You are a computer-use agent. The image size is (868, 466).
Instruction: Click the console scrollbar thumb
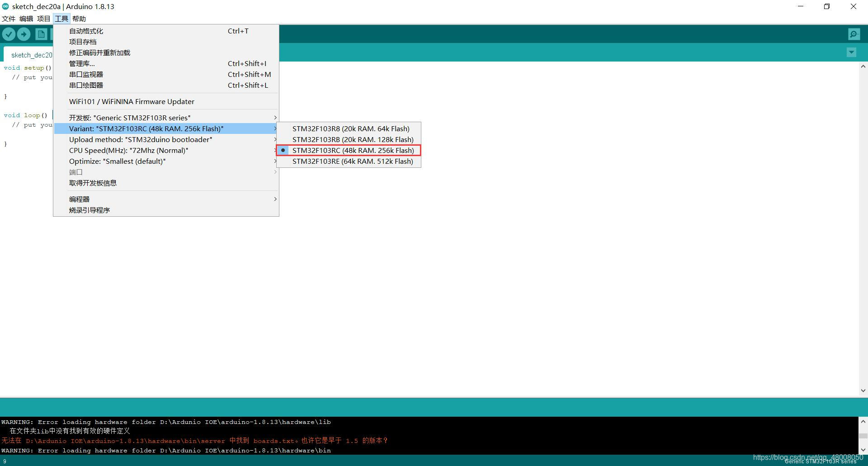pos(863,436)
